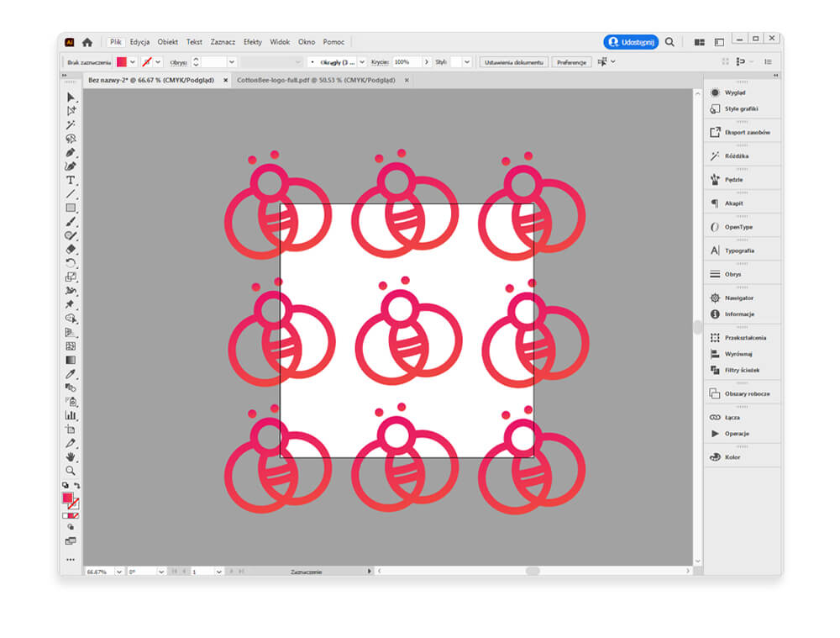Expand the Krycie opacity flyout arrow
Image resolution: width=840 pixels, height=638 pixels.
pyautogui.click(x=427, y=62)
